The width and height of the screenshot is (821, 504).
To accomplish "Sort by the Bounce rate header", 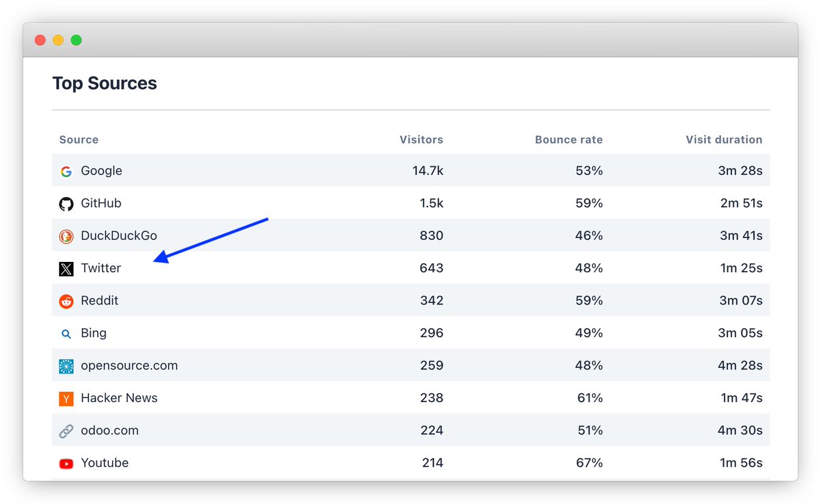I will (569, 140).
